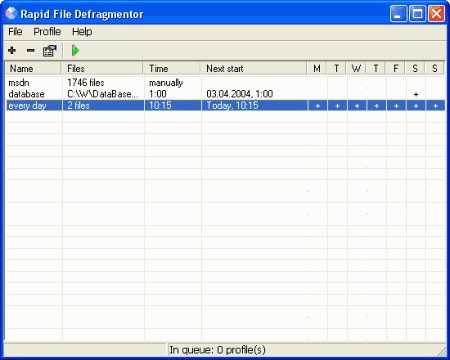450x360 pixels.
Task: Select the database profile row
Action: point(225,94)
